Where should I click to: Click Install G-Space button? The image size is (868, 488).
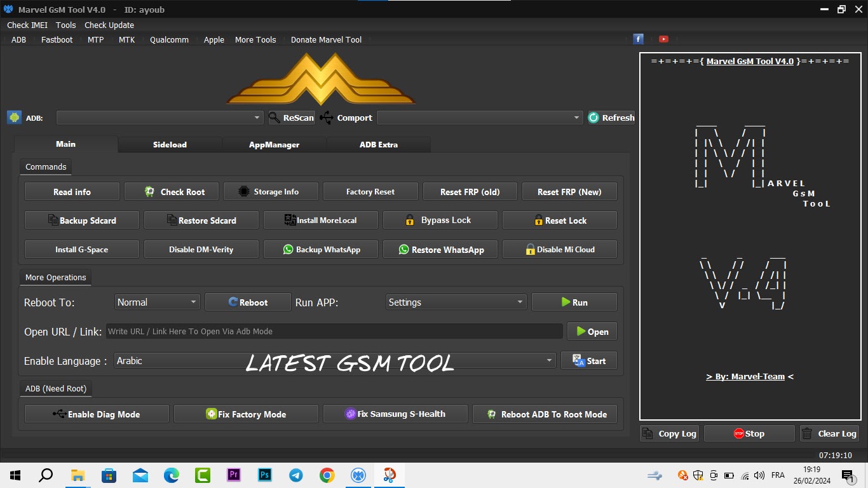pos(82,250)
